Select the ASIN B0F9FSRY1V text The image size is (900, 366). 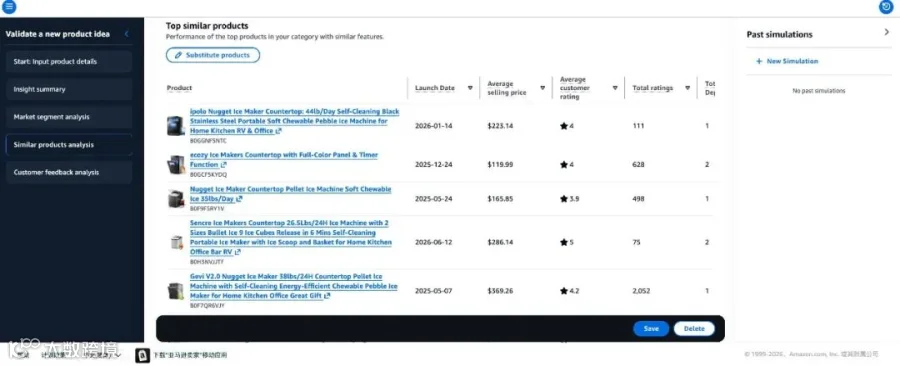(x=207, y=209)
